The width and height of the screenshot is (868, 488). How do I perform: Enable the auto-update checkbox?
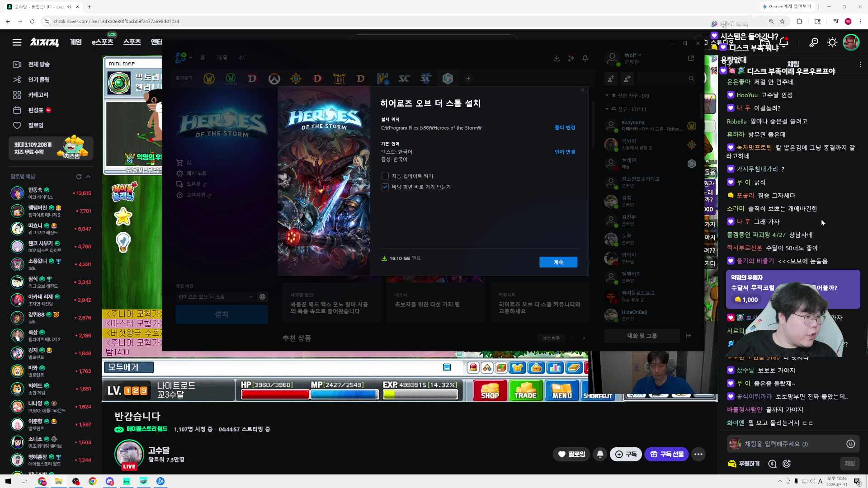click(x=385, y=176)
